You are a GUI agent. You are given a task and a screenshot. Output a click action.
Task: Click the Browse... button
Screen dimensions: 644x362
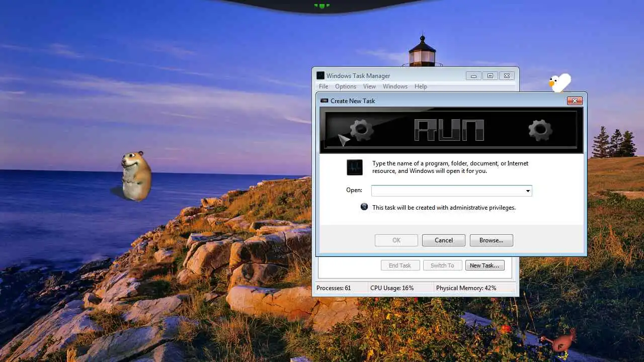coord(491,240)
